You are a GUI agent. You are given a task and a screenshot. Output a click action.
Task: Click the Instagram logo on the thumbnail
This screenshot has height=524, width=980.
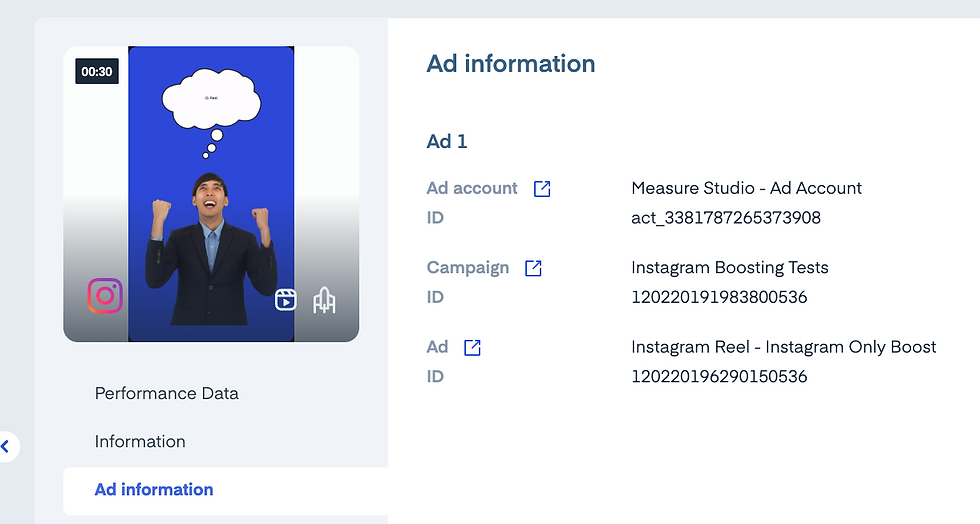click(x=105, y=296)
